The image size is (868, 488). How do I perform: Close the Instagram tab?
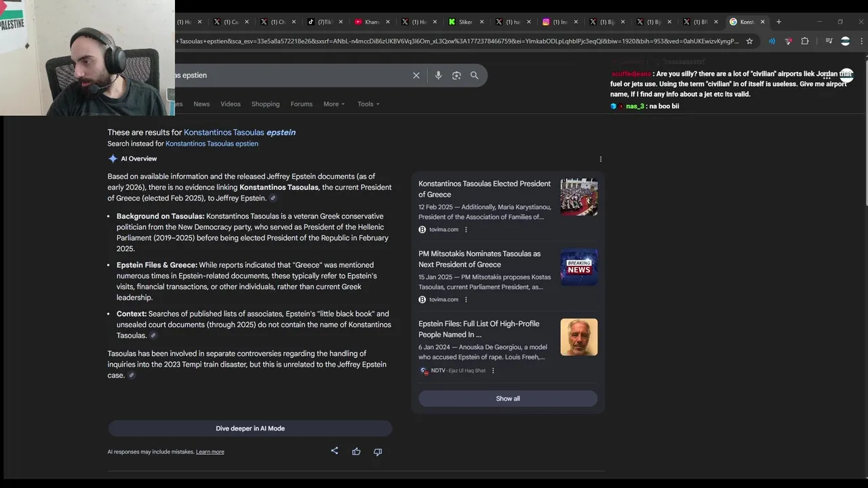click(x=576, y=22)
